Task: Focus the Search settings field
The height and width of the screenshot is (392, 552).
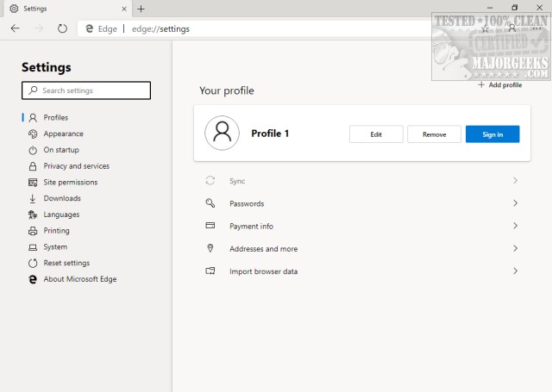Action: pyautogui.click(x=86, y=90)
